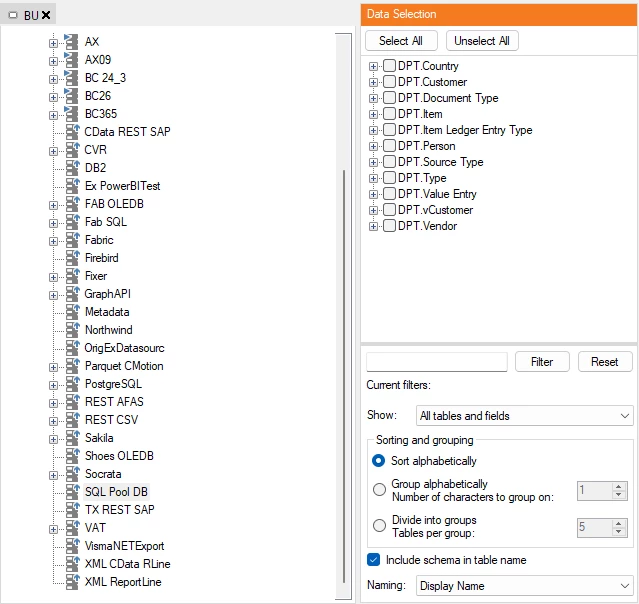Image resolution: width=639 pixels, height=604 pixels.
Task: Click the DB2 data source icon
Action: tap(73, 168)
